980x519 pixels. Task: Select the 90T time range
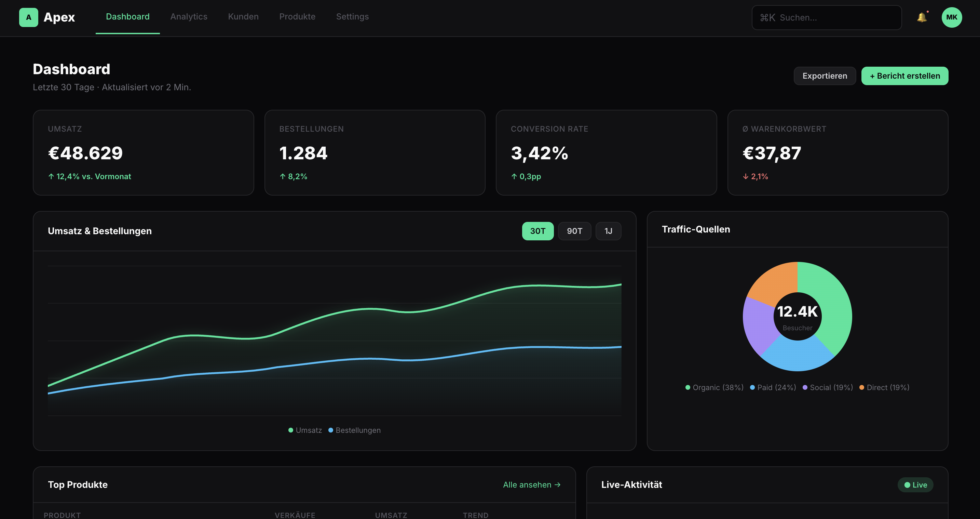pyautogui.click(x=574, y=231)
